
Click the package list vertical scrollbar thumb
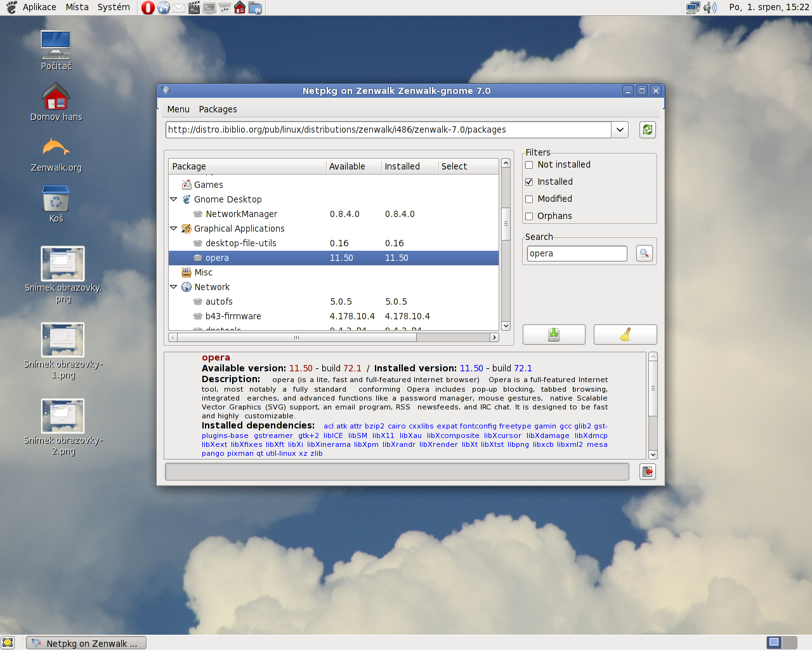(x=506, y=223)
